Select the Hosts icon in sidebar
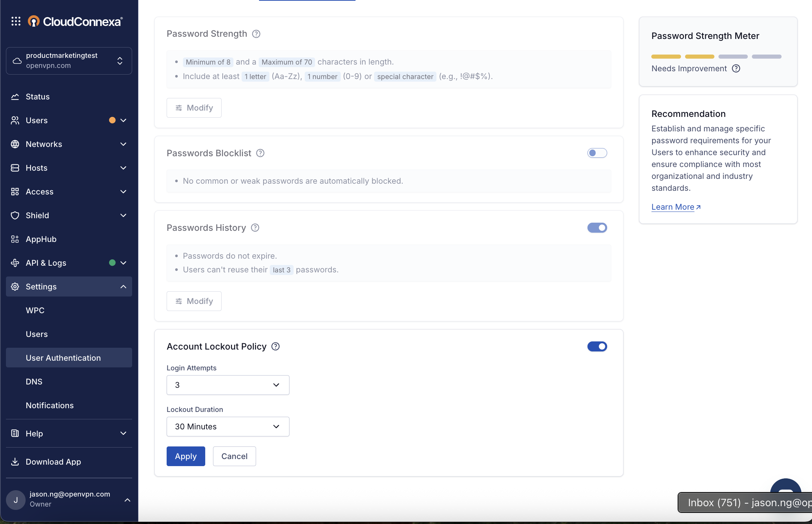The height and width of the screenshot is (524, 812). [x=15, y=168]
